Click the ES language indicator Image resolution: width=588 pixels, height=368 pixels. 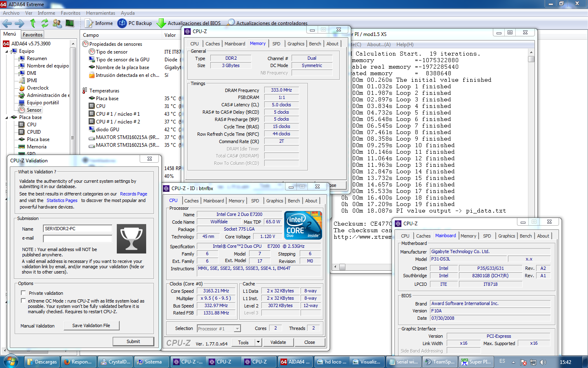point(502,361)
